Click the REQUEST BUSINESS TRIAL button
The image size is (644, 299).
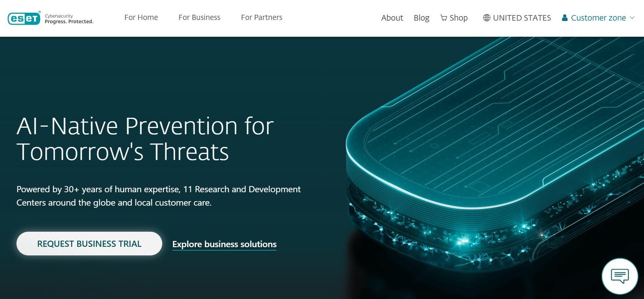pos(89,243)
